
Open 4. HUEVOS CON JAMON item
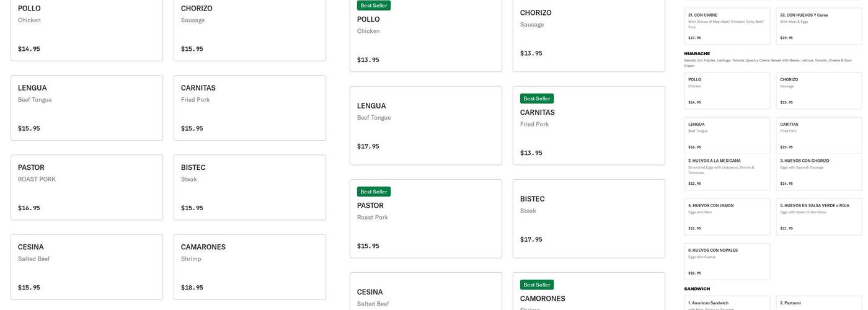point(727,216)
